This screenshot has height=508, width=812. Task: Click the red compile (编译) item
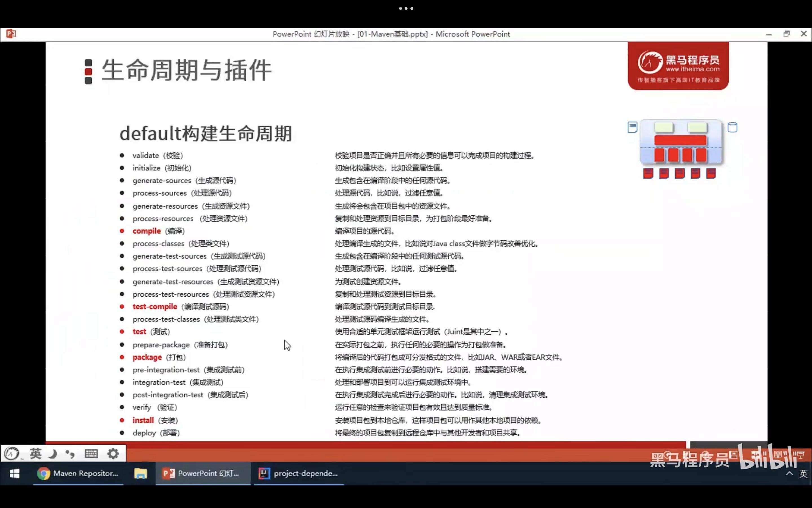click(x=158, y=231)
